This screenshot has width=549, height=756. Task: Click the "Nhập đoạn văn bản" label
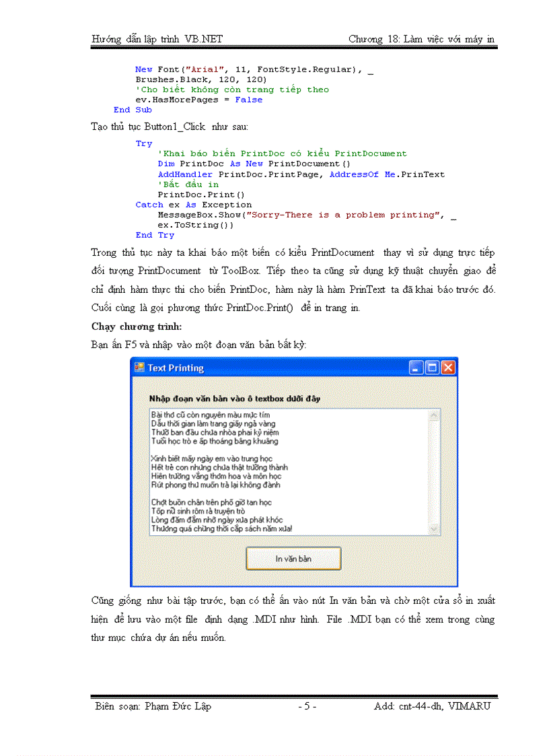coord(234,398)
